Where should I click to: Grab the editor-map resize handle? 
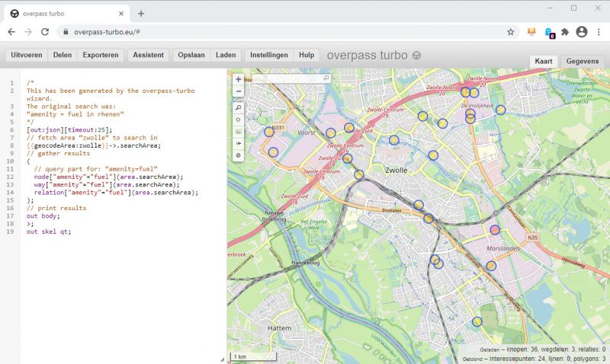tap(222, 359)
